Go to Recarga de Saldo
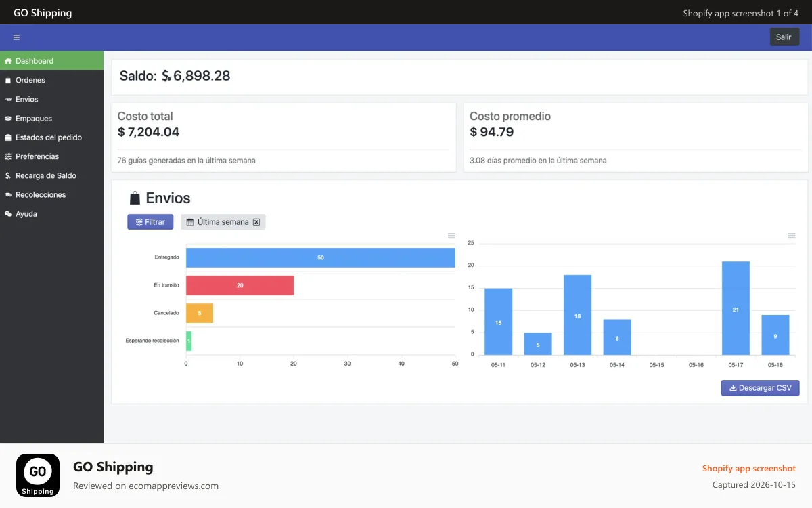 pos(51,175)
